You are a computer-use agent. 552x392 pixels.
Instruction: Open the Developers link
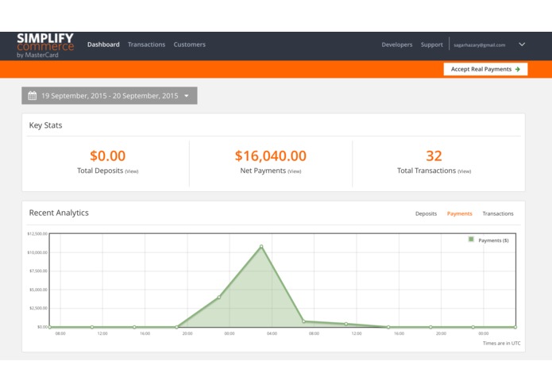[397, 44]
